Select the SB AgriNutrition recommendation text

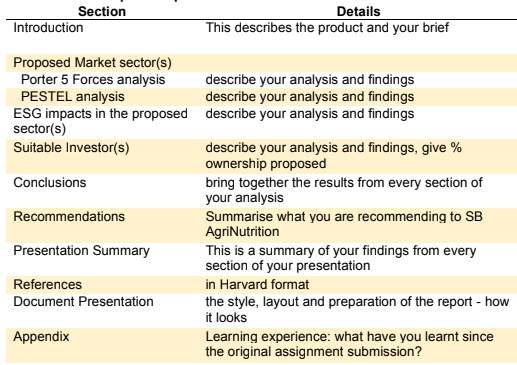point(344,224)
